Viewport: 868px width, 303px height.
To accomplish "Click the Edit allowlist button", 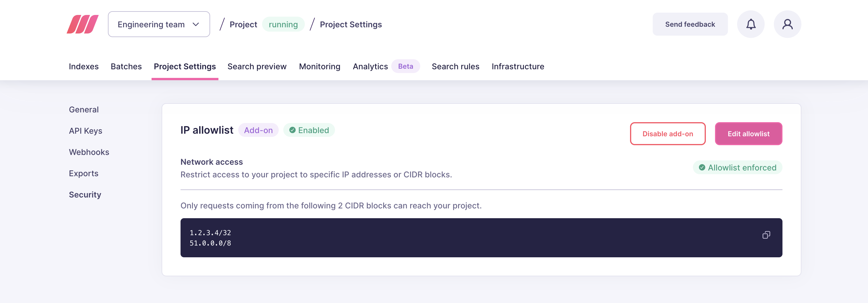I will [748, 134].
